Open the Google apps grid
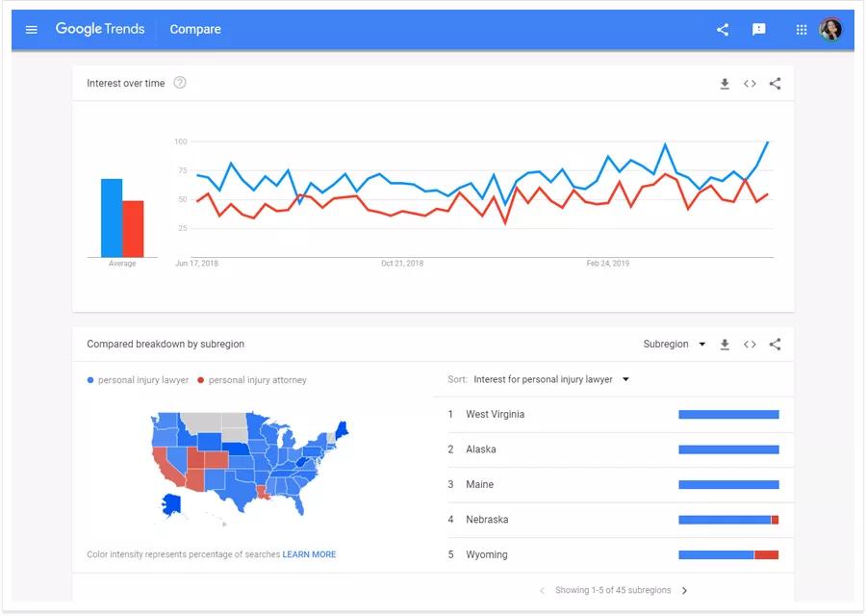This screenshot has width=866, height=616. pyautogui.click(x=802, y=30)
